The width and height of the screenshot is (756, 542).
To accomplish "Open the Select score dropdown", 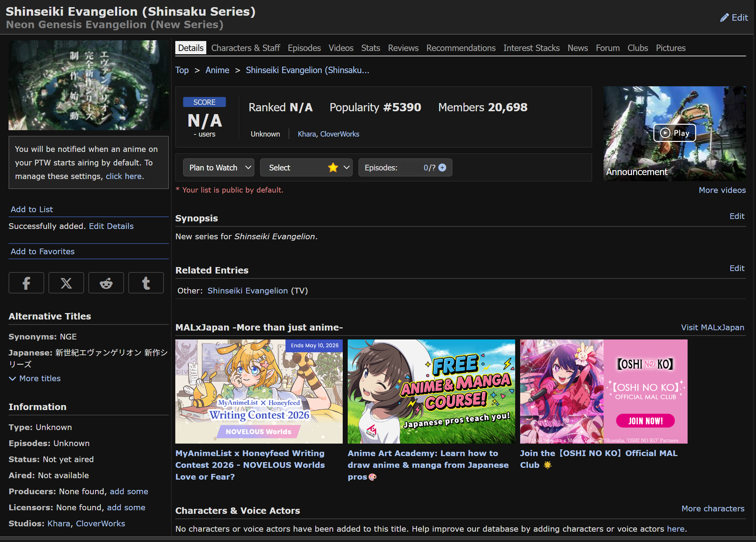I will click(306, 168).
